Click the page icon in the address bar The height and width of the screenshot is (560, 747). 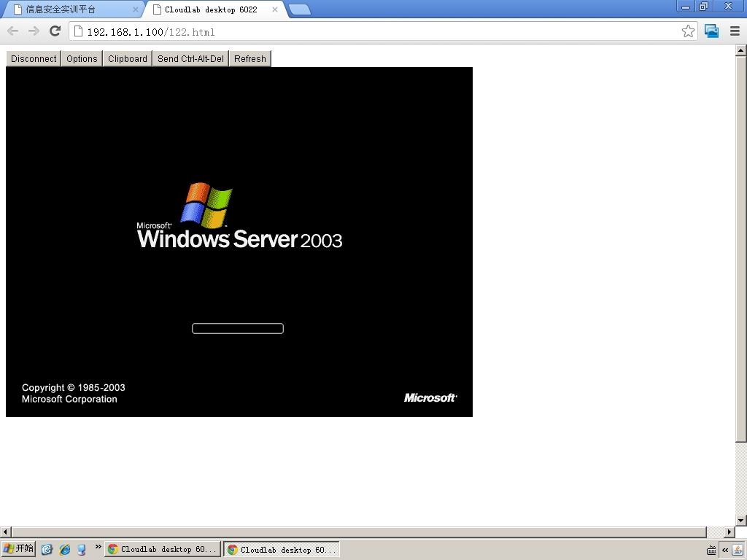(78, 31)
